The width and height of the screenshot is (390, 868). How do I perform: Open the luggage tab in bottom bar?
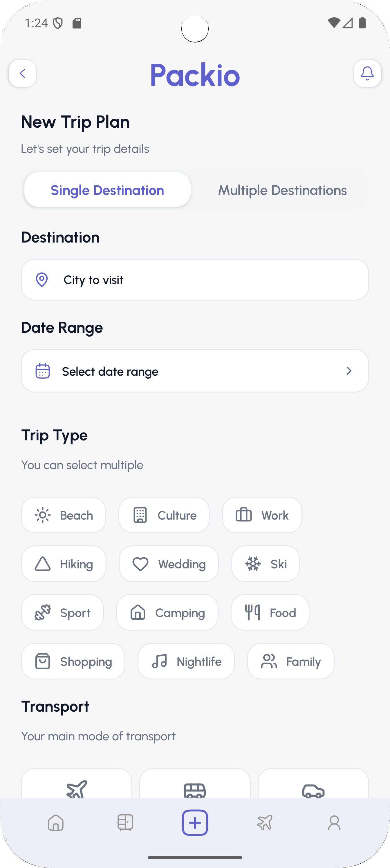click(x=125, y=823)
